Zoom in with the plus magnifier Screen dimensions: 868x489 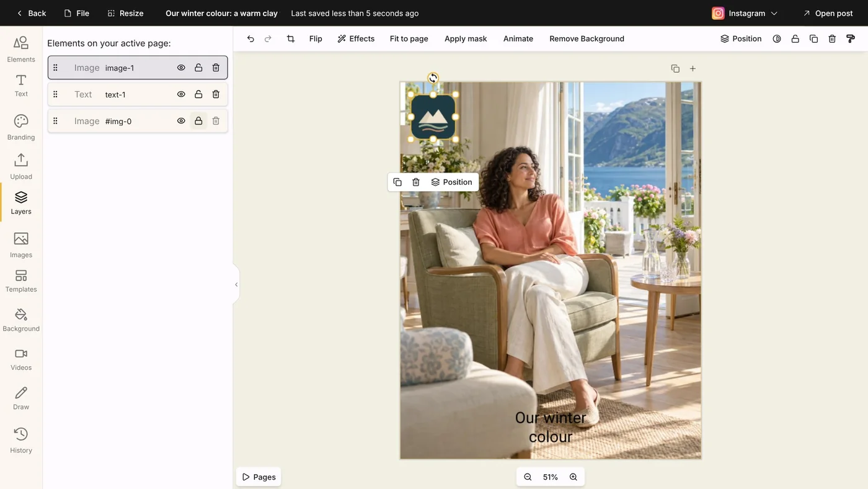(573, 477)
